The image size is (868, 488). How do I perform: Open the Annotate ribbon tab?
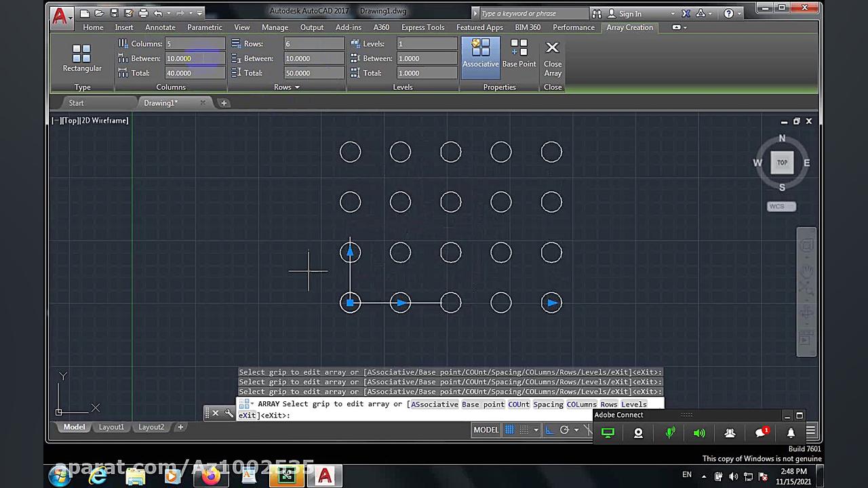click(160, 27)
